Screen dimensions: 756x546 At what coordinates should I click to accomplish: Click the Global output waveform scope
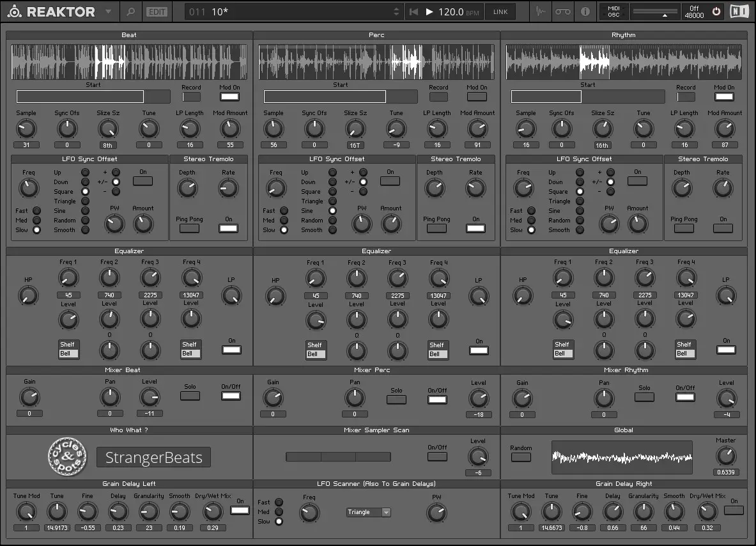point(622,456)
